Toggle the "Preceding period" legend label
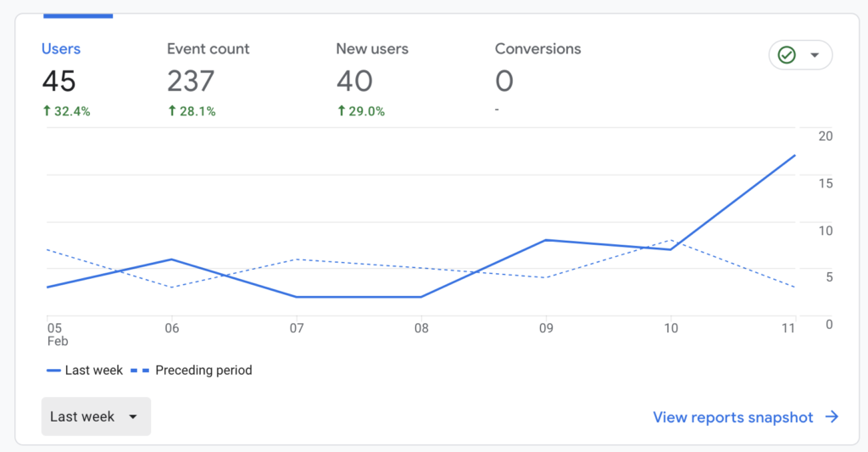868x452 pixels. 203,371
